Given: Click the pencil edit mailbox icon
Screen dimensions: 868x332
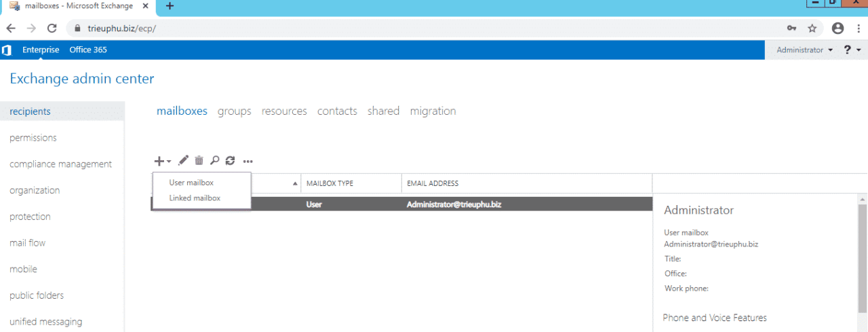Looking at the screenshot, I should (183, 161).
